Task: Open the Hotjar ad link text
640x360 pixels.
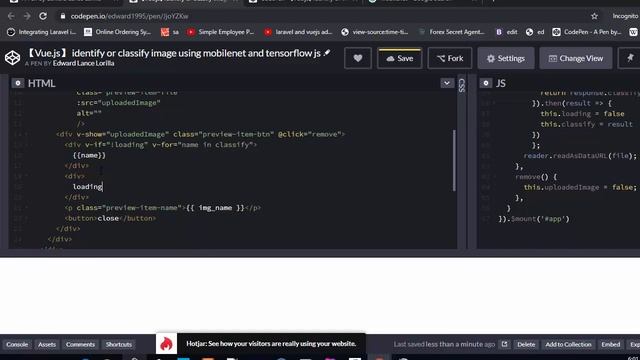Action: [x=271, y=344]
